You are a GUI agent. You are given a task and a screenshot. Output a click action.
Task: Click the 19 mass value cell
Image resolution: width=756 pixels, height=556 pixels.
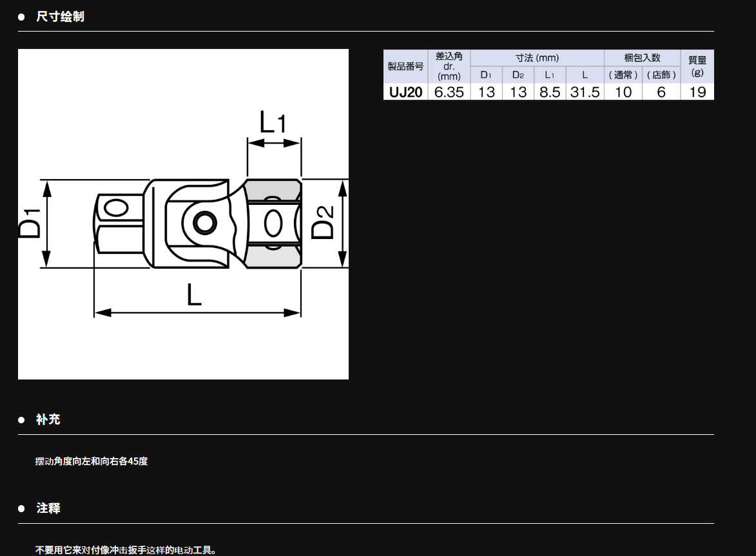[697, 92]
